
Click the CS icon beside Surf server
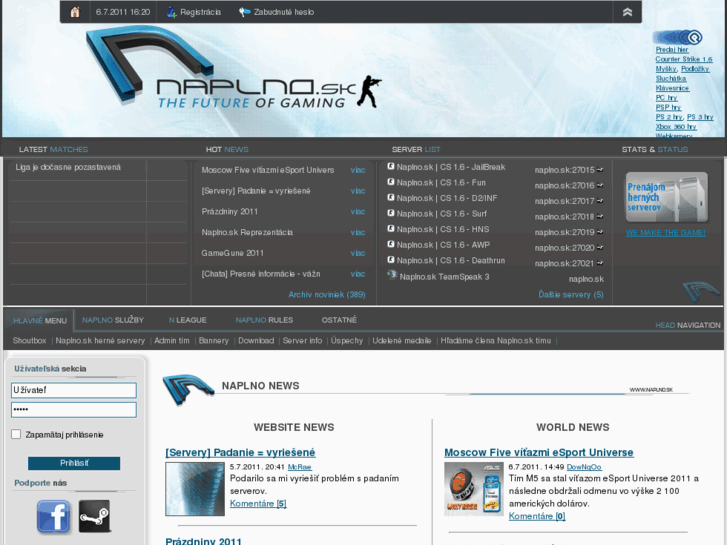click(391, 213)
